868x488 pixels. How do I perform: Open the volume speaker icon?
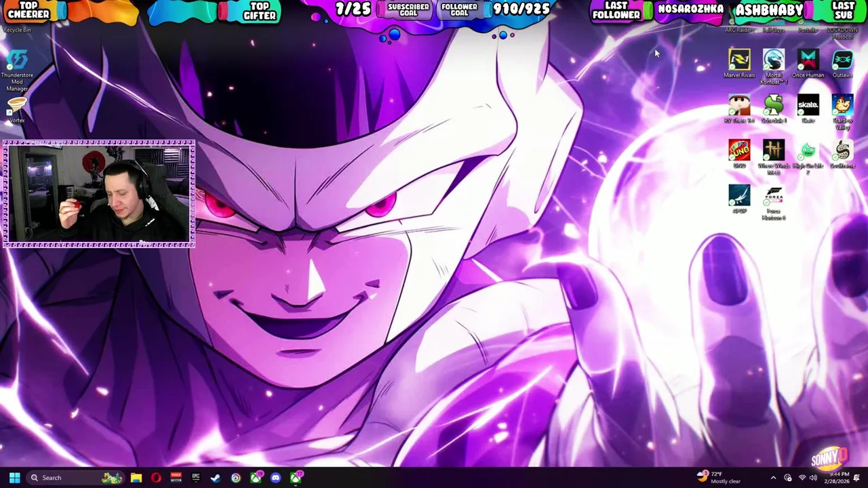(813, 478)
